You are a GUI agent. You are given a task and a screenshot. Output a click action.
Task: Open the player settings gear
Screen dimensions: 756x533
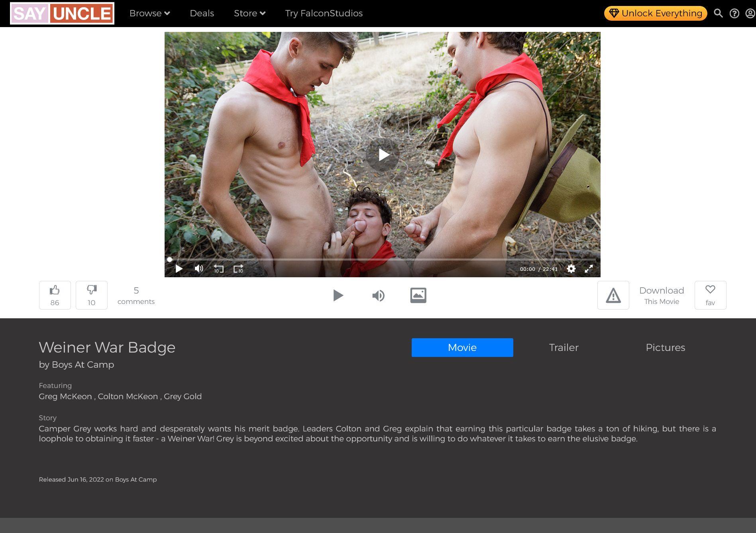click(x=571, y=269)
